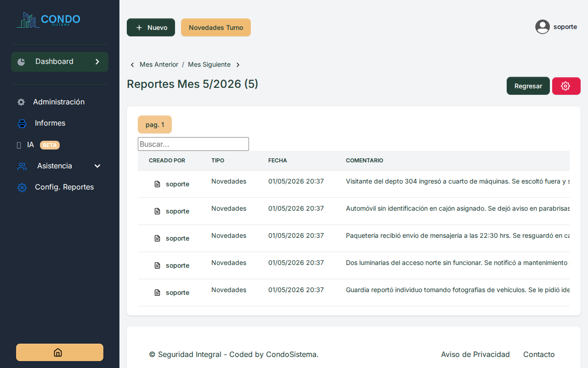Viewport: 588px width, 368px height.
Task: Click soporte in the luminarias row
Action: (177, 265)
